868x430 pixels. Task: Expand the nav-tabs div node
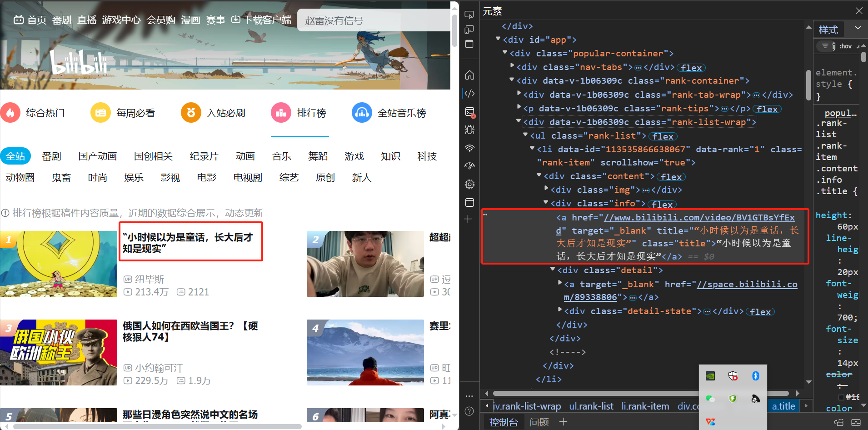512,66
